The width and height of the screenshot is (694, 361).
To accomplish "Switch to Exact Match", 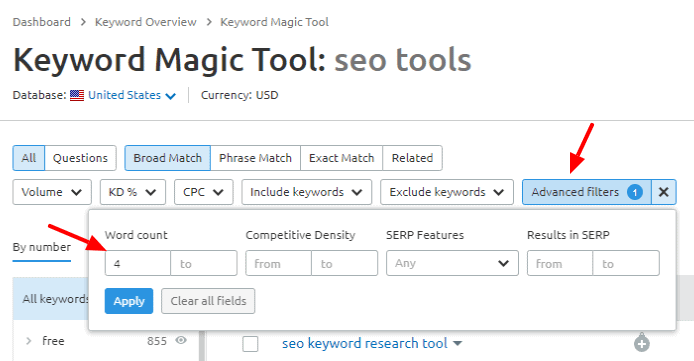I will point(341,158).
